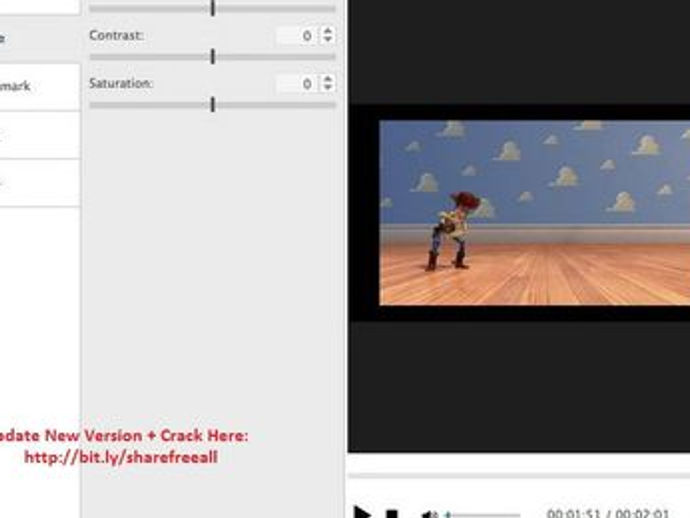Mute audio with the speaker icon
The image size is (690, 518).
(429, 514)
